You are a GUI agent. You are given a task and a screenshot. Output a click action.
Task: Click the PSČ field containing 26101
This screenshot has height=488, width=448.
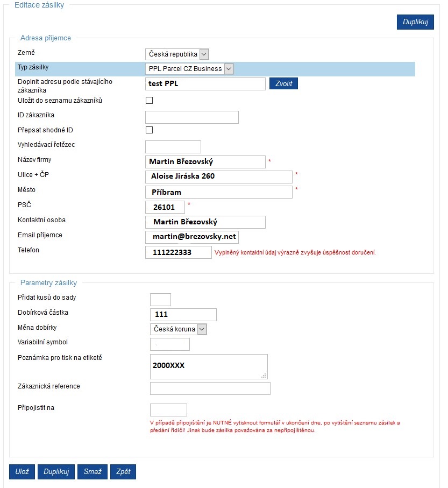(165, 207)
